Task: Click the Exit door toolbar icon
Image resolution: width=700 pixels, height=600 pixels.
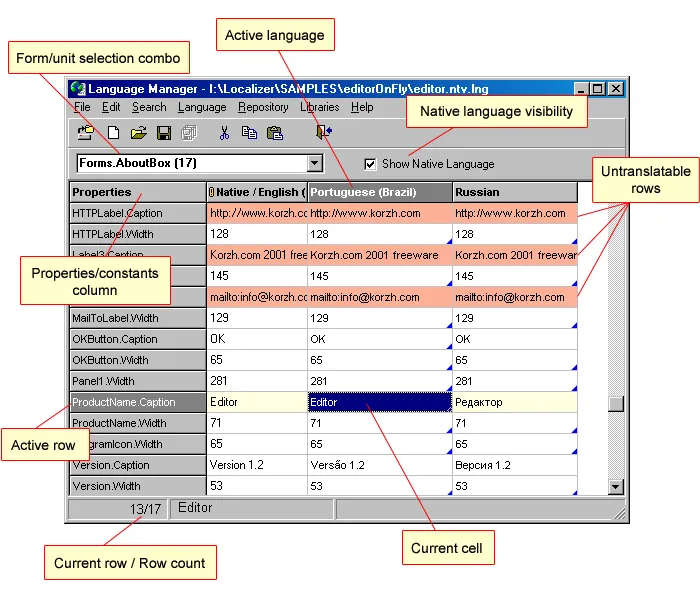Action: coord(324,132)
